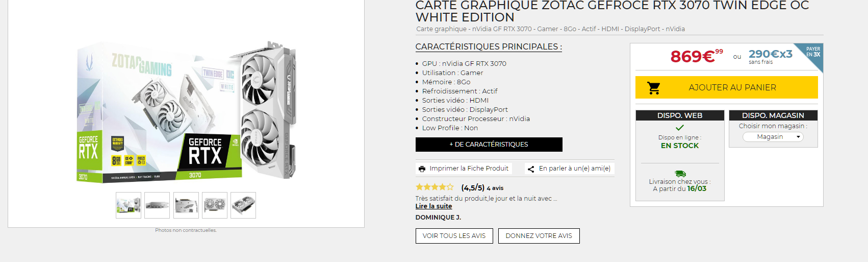Open the Magasin store dropdown
Screen dimensions: 868x262
773,137
